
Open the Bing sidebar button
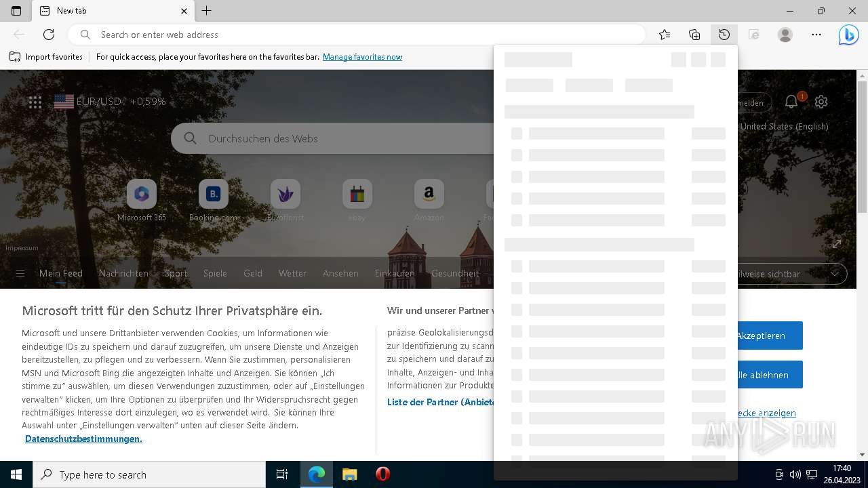(x=848, y=35)
